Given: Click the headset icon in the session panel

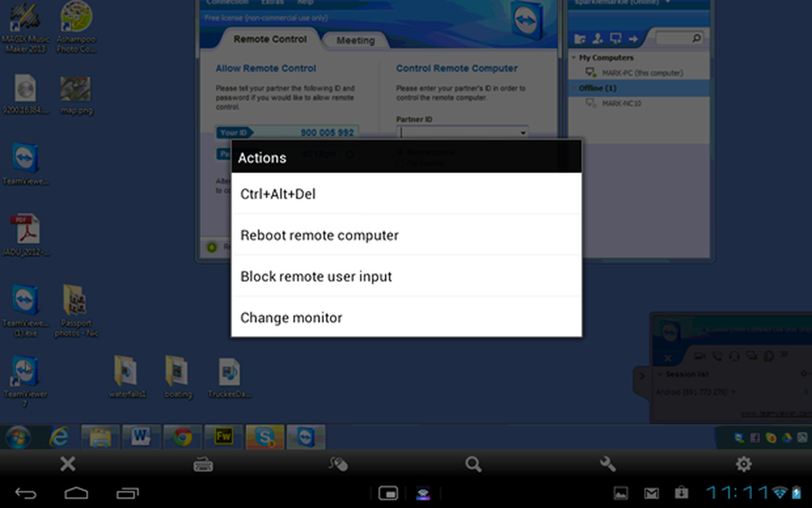Looking at the screenshot, I should [734, 356].
